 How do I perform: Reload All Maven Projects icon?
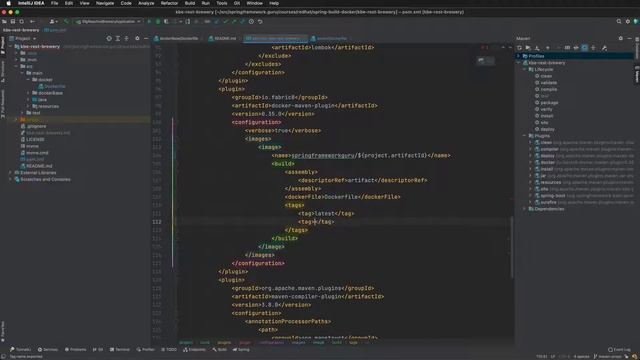tap(520, 48)
